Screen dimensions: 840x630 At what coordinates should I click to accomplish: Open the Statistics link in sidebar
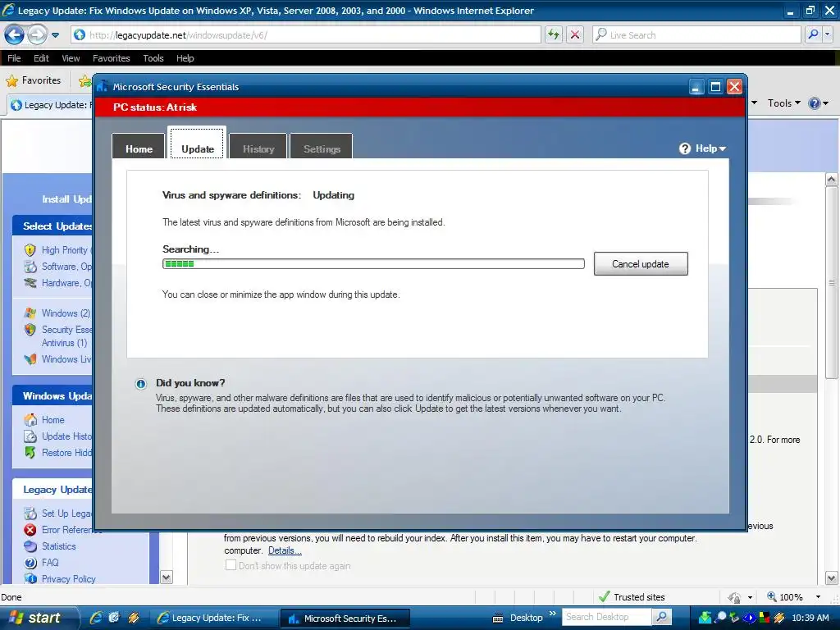click(x=58, y=546)
